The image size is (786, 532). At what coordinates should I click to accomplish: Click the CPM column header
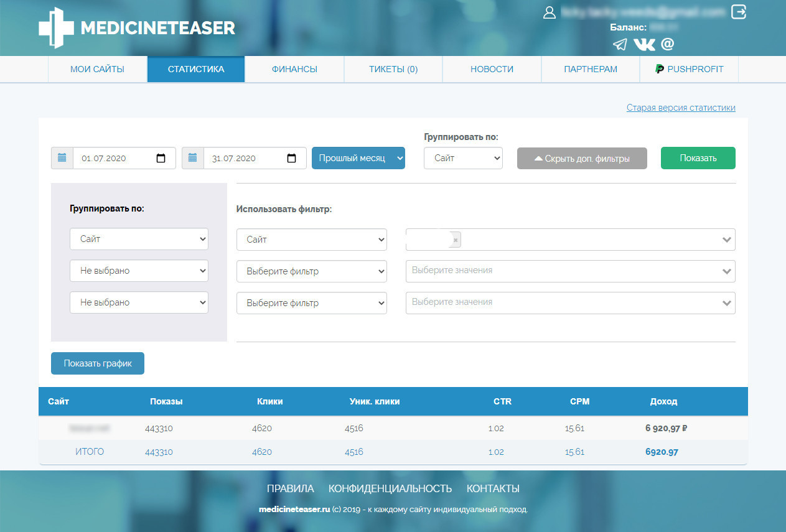(x=579, y=401)
